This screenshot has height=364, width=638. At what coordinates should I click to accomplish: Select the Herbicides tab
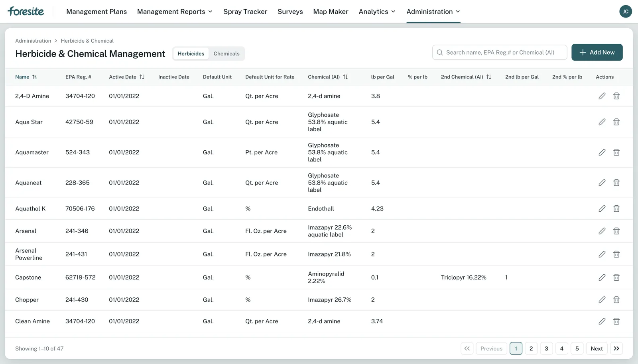click(191, 54)
